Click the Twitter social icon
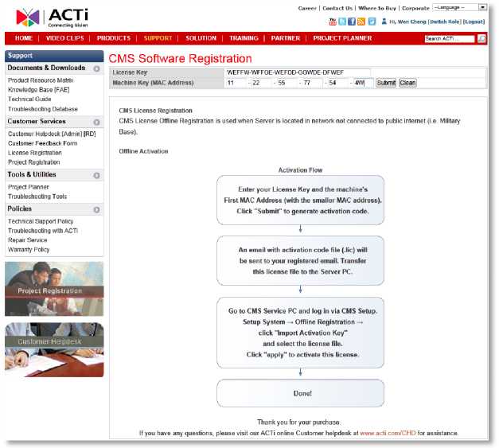 tap(342, 21)
